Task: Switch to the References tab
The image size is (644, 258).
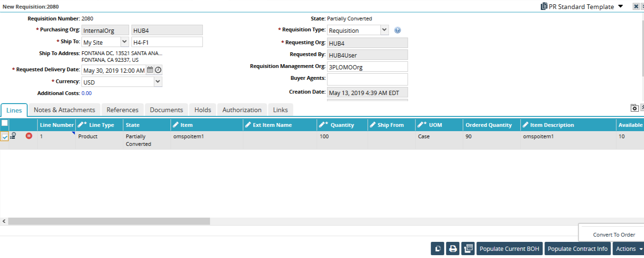Action: point(122,110)
